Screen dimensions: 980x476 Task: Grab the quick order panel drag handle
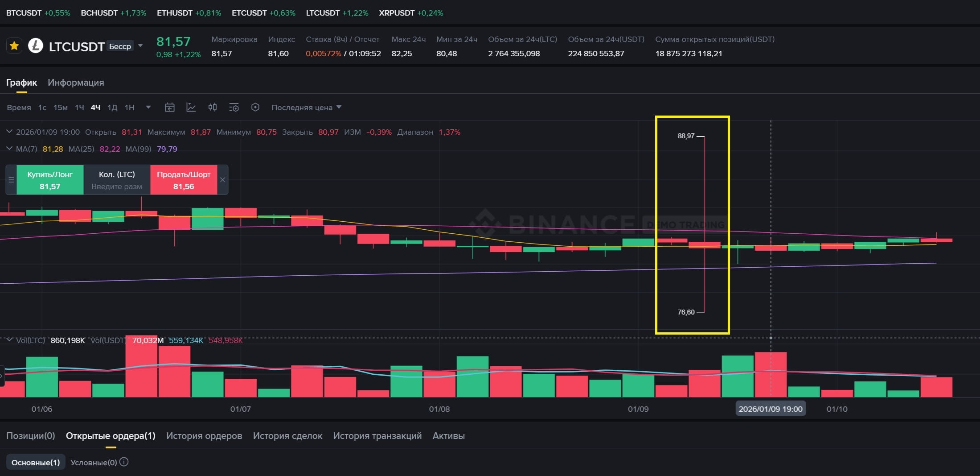tap(11, 180)
